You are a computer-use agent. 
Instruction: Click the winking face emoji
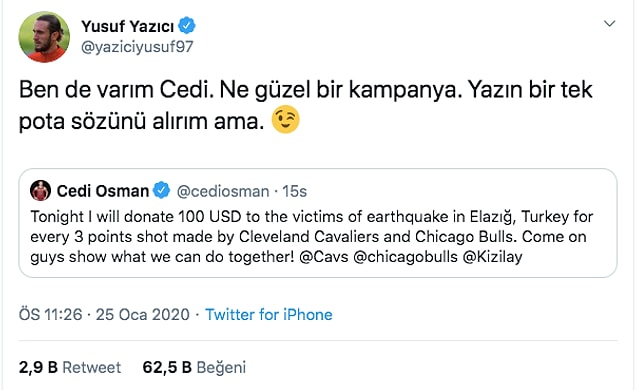(x=286, y=120)
